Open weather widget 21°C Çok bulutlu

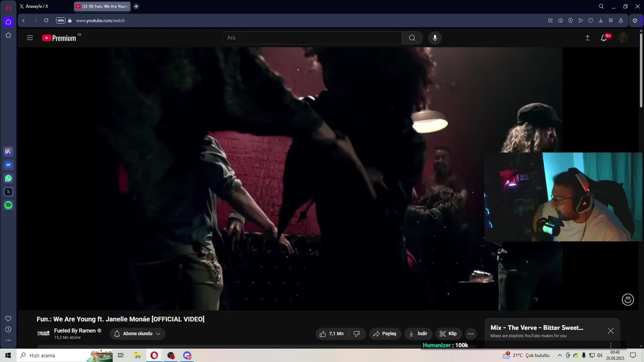click(x=526, y=355)
